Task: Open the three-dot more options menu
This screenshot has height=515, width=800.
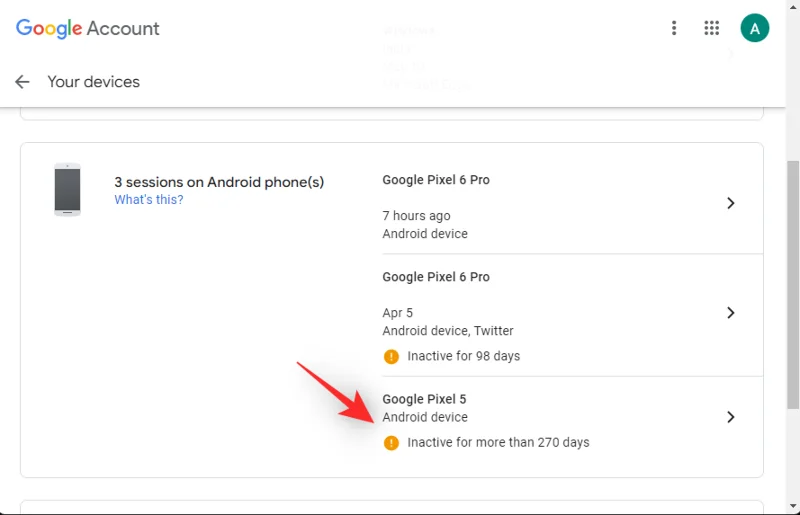Action: pyautogui.click(x=674, y=28)
